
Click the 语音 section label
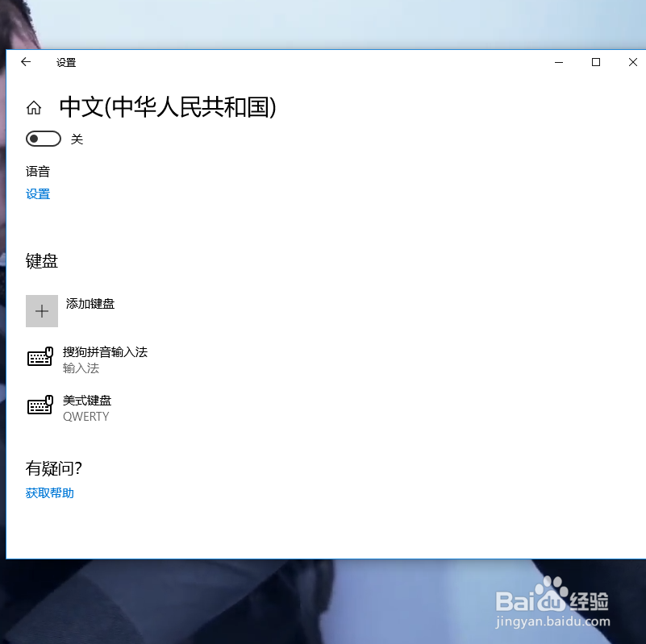coord(38,172)
